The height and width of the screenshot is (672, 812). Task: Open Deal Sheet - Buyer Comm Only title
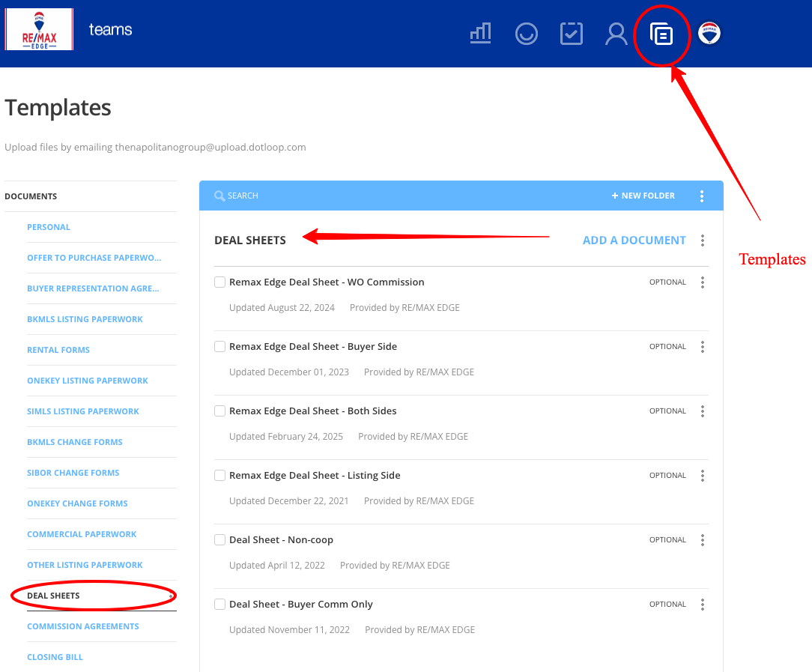301,604
